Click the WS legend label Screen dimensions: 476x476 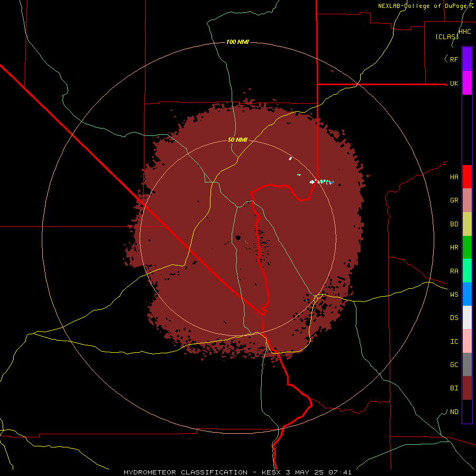(x=454, y=294)
